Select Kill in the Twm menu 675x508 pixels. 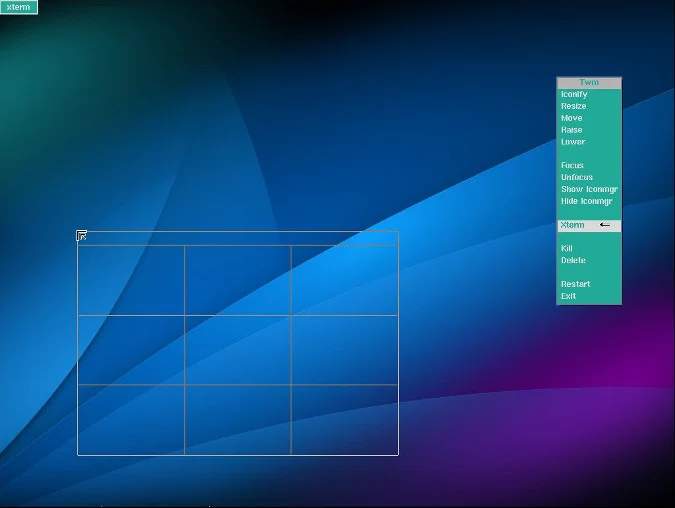point(589,248)
